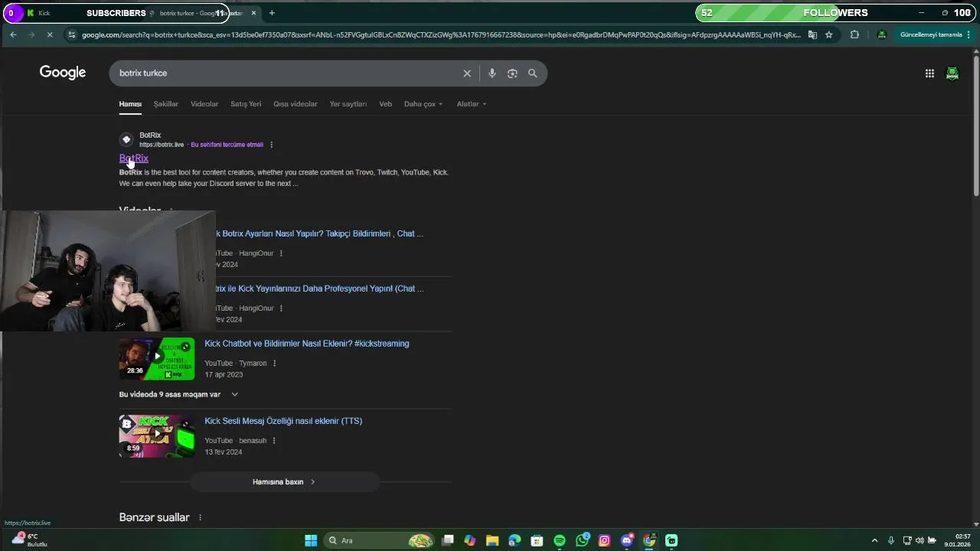Go to Google homepage via logo
Viewport: 980px width, 551px height.
[63, 73]
